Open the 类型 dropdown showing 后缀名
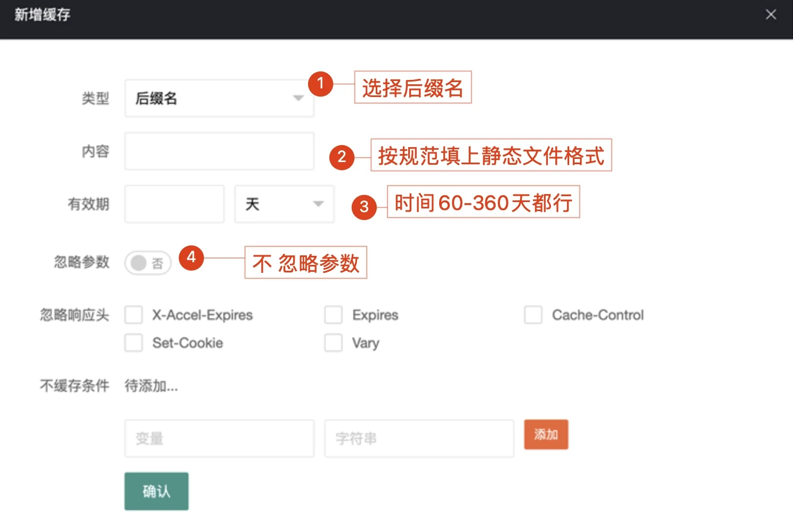This screenshot has height=532, width=793. pyautogui.click(x=219, y=98)
